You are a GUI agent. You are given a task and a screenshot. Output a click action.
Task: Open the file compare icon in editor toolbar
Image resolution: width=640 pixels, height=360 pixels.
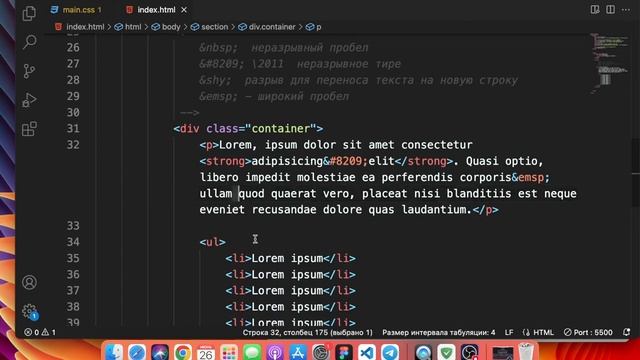pyautogui.click(x=595, y=9)
